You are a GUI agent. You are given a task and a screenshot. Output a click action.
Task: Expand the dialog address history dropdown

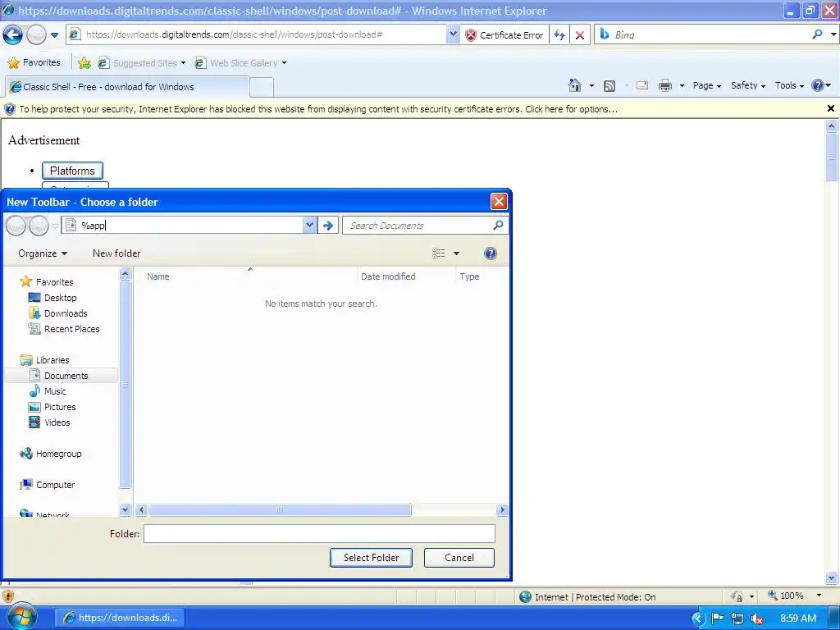coord(309,226)
